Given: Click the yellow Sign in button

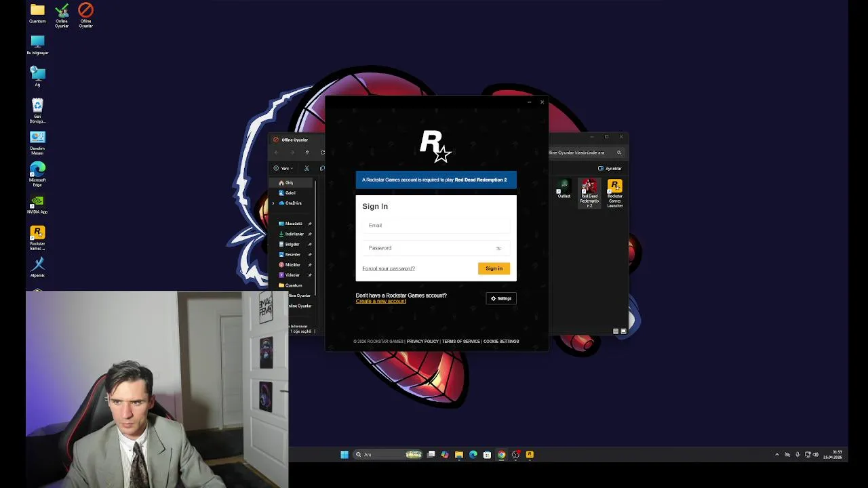Looking at the screenshot, I should pyautogui.click(x=494, y=268).
